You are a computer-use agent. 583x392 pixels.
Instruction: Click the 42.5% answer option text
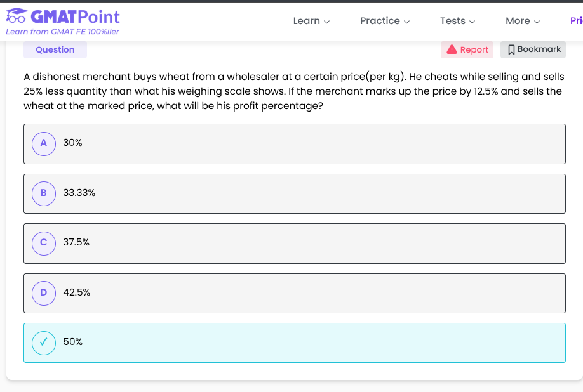click(x=77, y=292)
